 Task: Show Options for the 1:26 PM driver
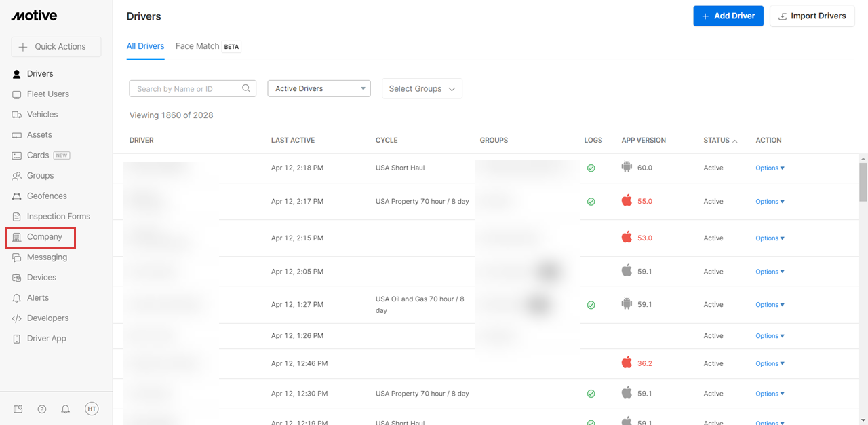pyautogui.click(x=770, y=336)
